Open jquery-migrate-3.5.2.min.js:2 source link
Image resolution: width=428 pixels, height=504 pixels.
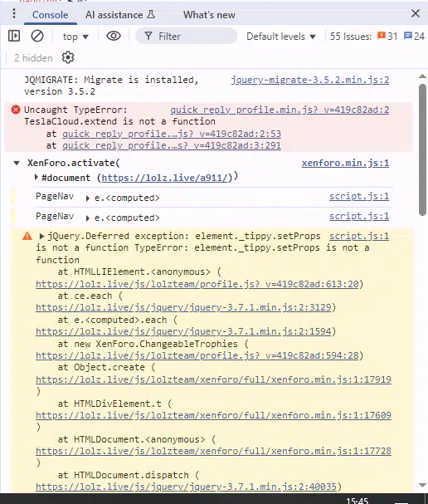click(310, 80)
